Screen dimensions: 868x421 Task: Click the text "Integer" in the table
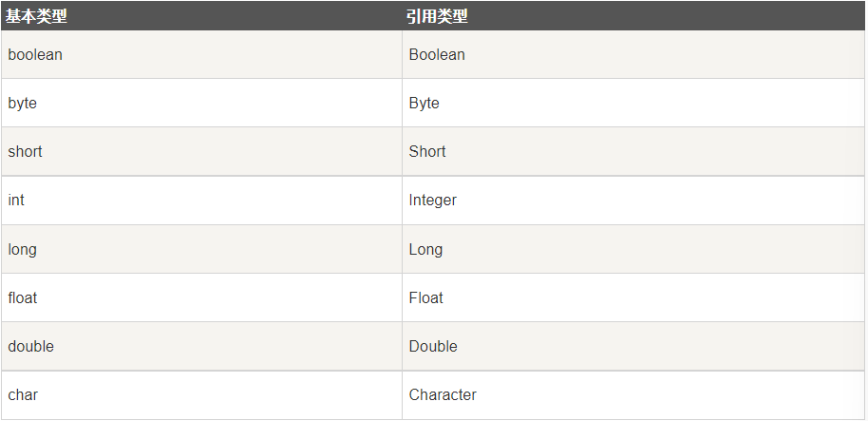pyautogui.click(x=433, y=201)
